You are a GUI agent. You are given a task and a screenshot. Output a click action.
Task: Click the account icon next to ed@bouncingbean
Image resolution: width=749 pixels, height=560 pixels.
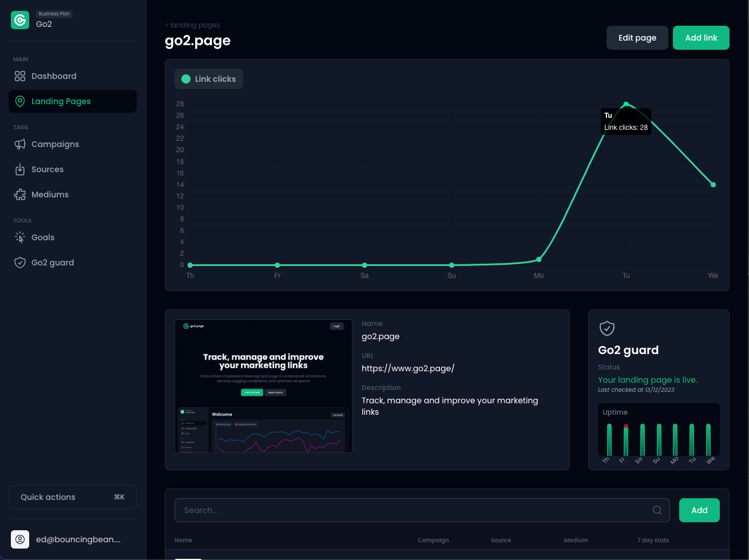[x=19, y=539]
